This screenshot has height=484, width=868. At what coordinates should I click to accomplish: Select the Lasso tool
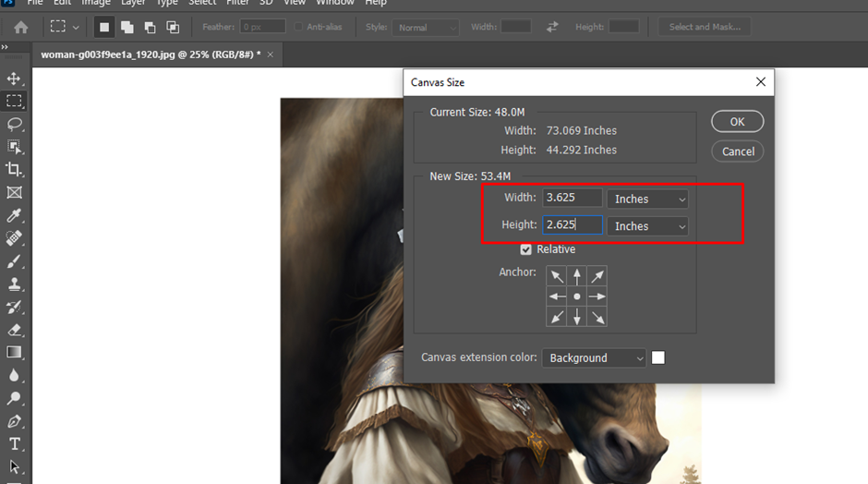[x=14, y=124]
